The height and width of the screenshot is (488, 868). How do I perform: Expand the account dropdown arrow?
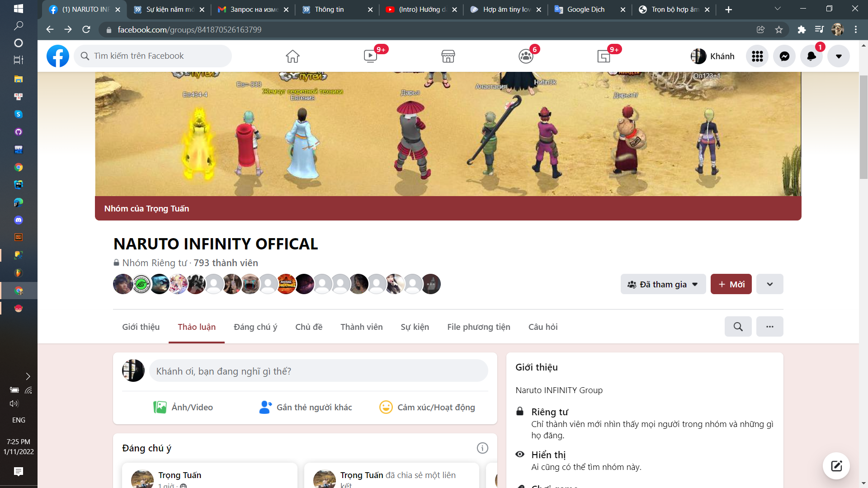[x=839, y=56]
